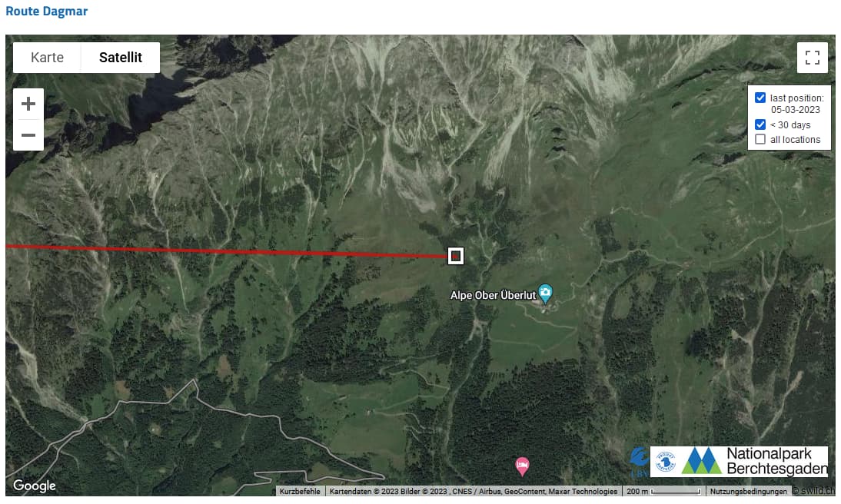Click the round Projekt Bartgeier badge
Screen dimensions: 841x504
(x=665, y=462)
